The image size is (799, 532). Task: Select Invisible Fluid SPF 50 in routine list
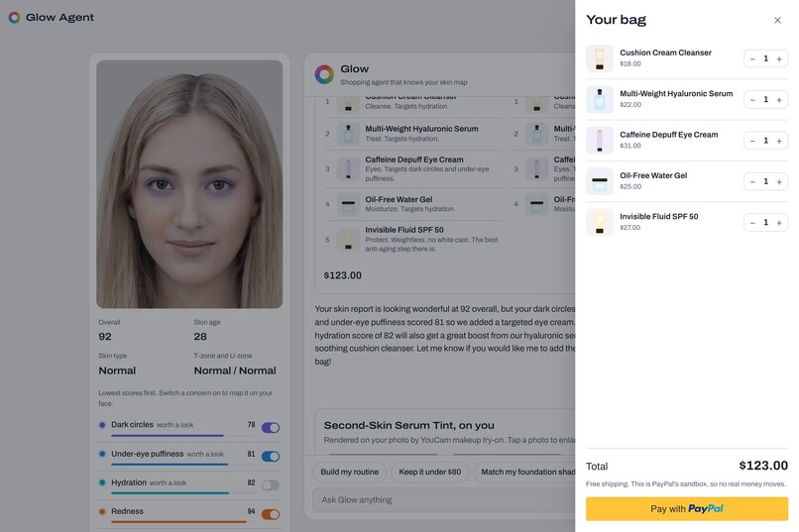[x=412, y=239]
